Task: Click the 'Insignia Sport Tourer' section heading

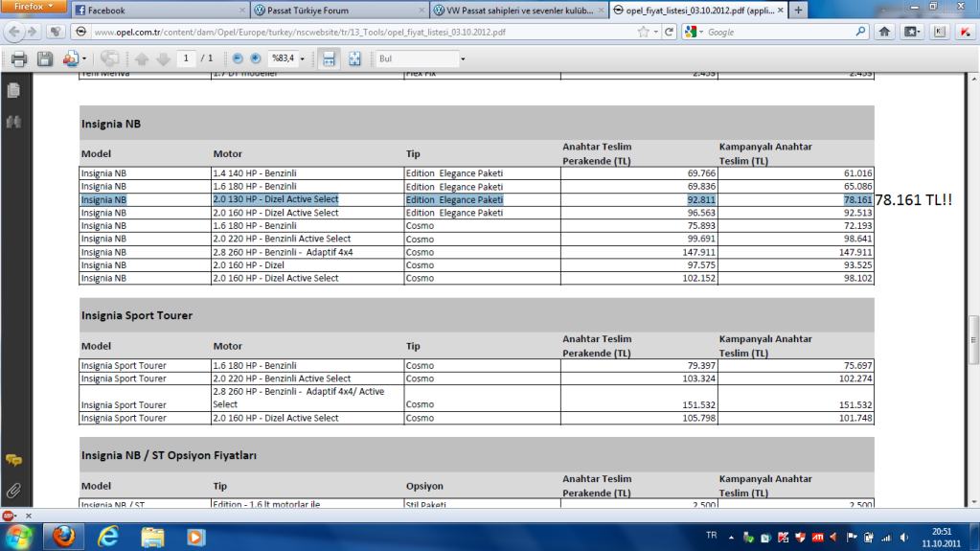Action: click(x=137, y=315)
